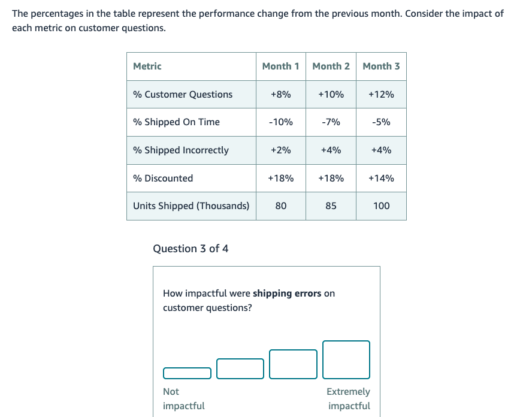This screenshot has height=417, width=532.
Task: Select the third rating bar in the scale
Action: (x=293, y=364)
